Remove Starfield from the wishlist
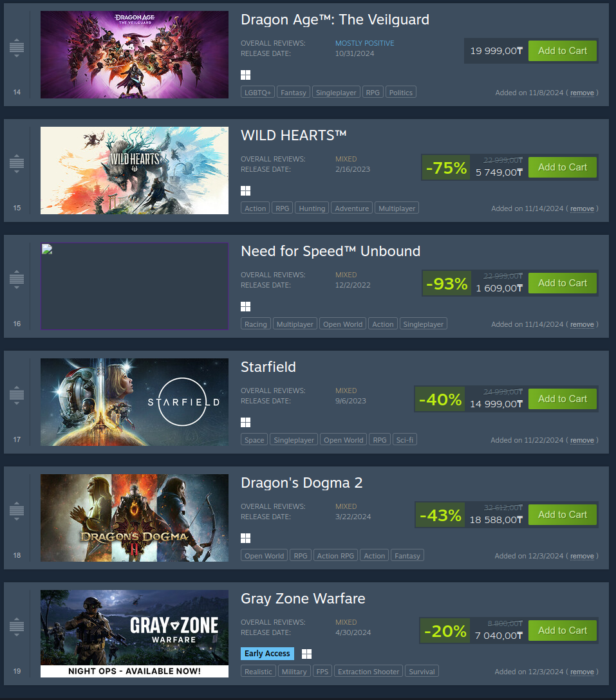 (582, 440)
